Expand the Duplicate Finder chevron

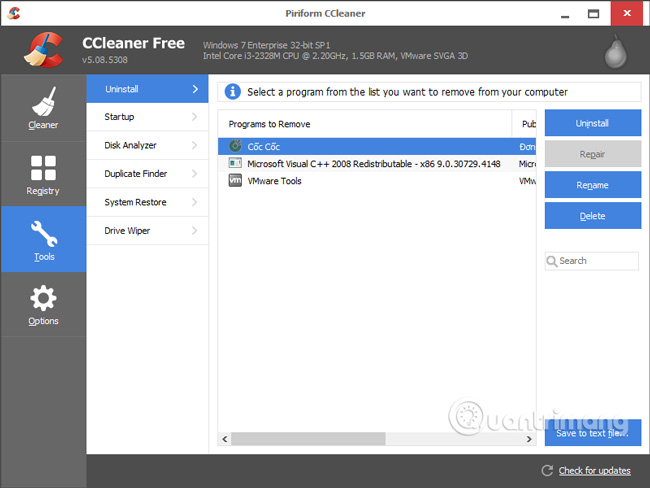(x=194, y=174)
